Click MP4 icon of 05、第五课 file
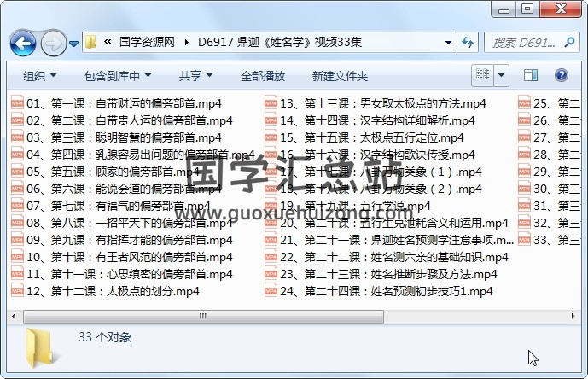The width and height of the screenshot is (588, 379). (x=17, y=171)
